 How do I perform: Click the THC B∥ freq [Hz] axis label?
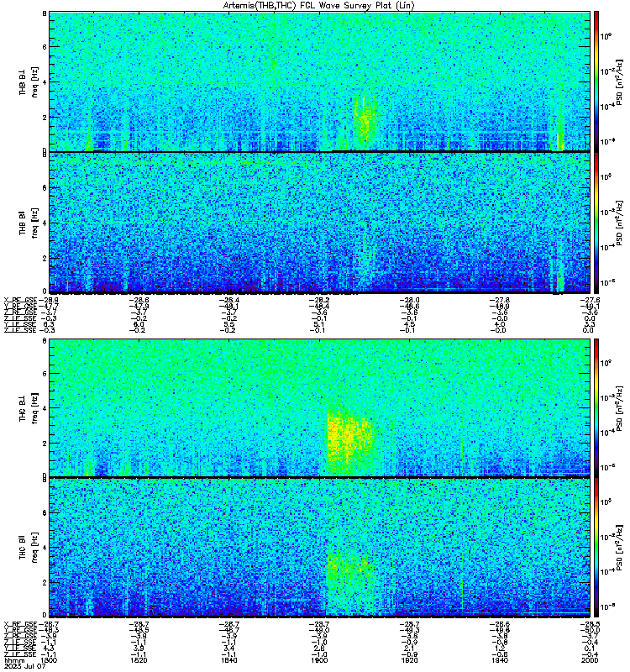pyautogui.click(x=29, y=548)
